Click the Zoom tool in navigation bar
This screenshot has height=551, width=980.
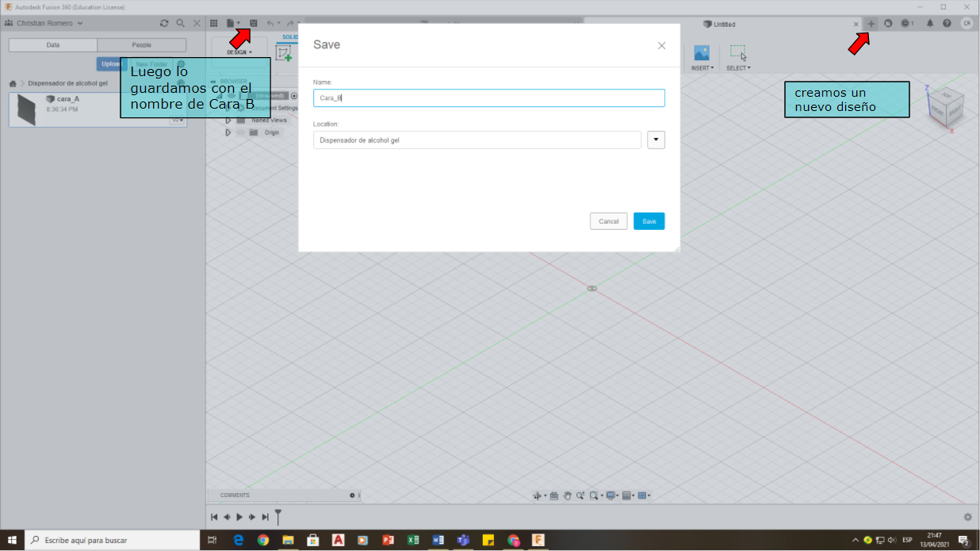point(580,496)
